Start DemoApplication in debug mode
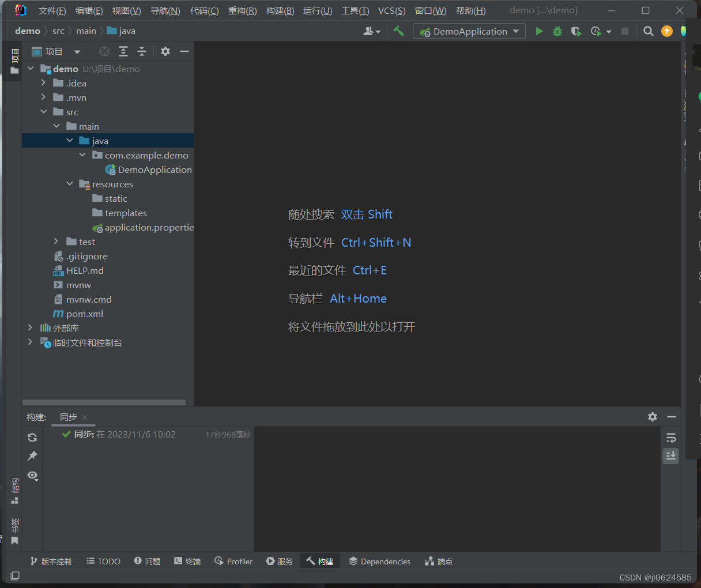This screenshot has width=701, height=588. 557,31
